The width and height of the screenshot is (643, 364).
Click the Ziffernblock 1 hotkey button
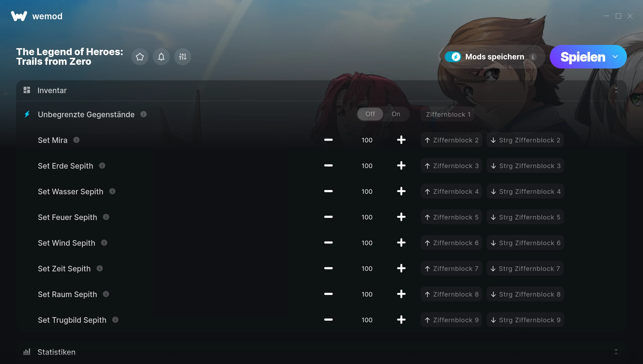447,114
